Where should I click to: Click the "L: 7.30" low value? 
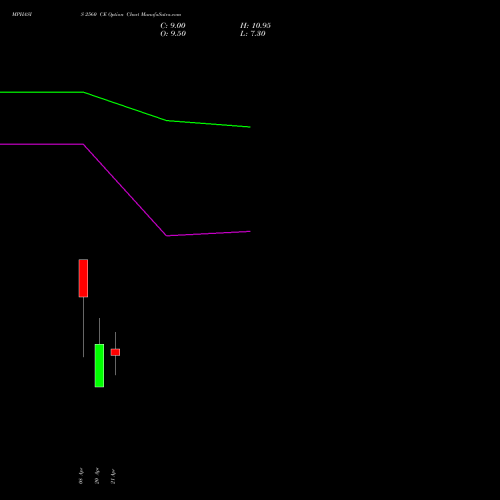coord(253,34)
